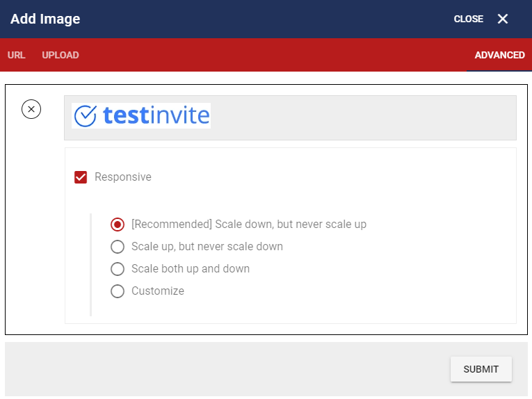Click the Add Image dialog title
532x399 pixels.
click(45, 19)
